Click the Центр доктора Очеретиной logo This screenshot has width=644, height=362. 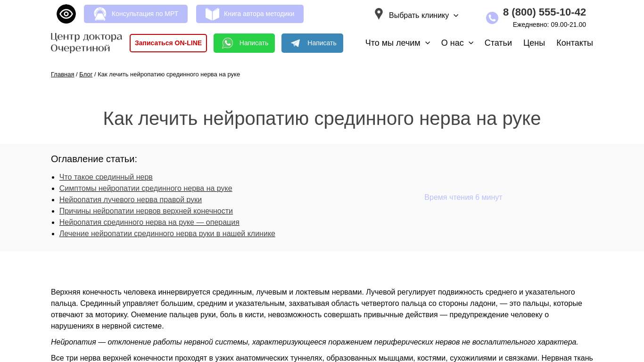pyautogui.click(x=86, y=43)
